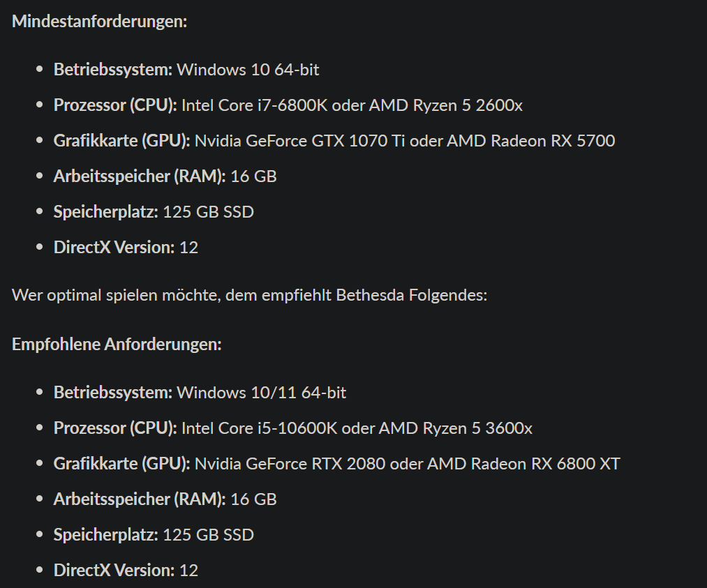Screen dimensions: 707x588
Task: Click the Empfohlene Anforderungen heading
Action: tap(117, 345)
